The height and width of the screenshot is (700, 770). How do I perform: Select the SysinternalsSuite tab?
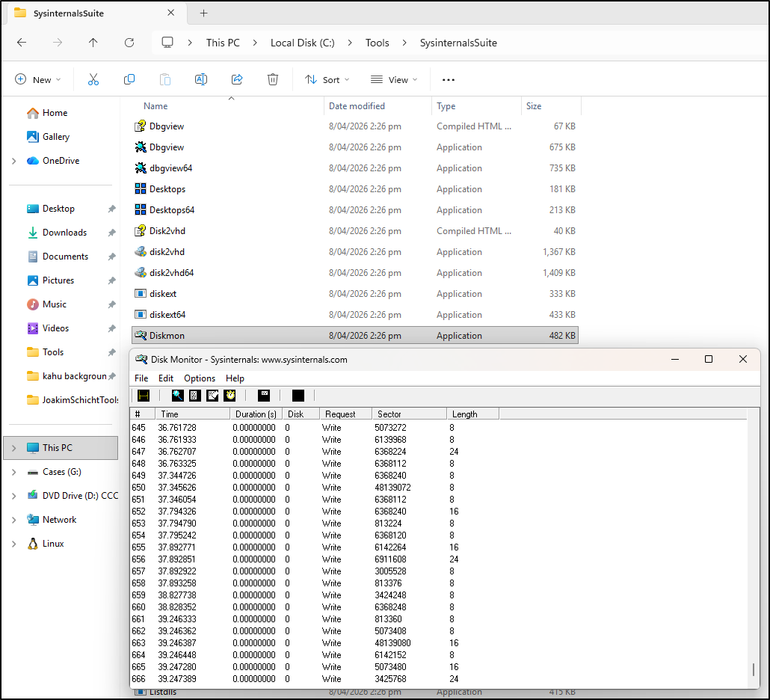coord(96,13)
